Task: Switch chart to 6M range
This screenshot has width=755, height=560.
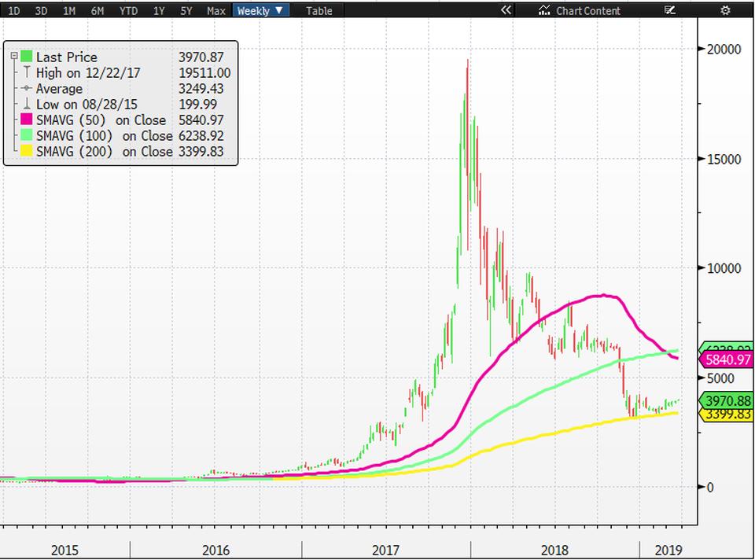Action: point(98,10)
